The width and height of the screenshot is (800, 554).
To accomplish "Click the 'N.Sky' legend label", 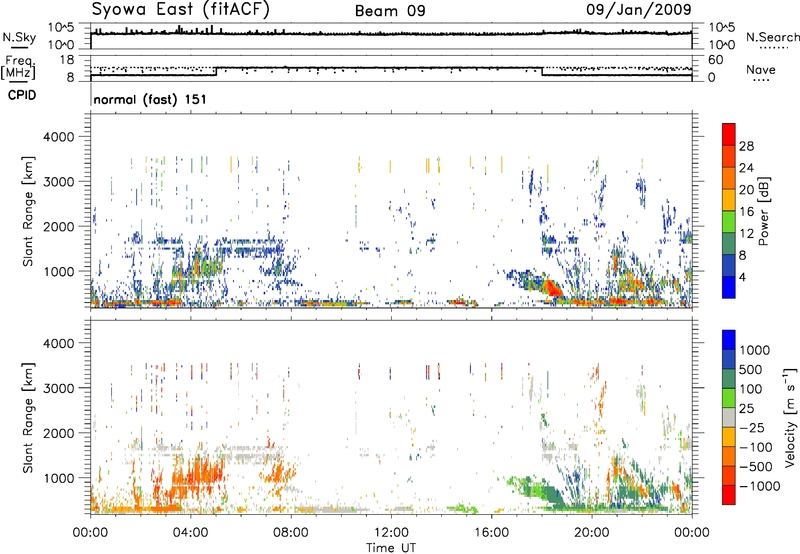I will 19,37.
